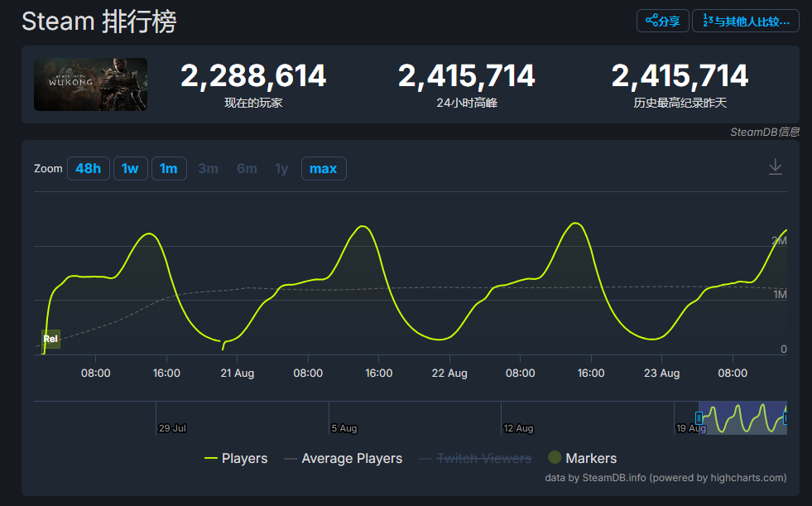Image resolution: width=812 pixels, height=506 pixels.
Task: Click the SteamDB信息 link
Action: pos(764,132)
